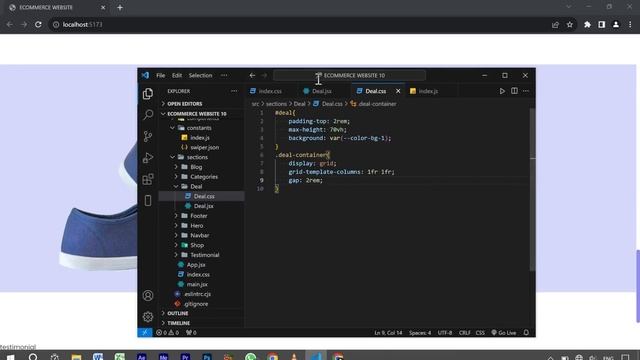Change language mode via CSS status entry
The height and width of the screenshot is (360, 640).
pyautogui.click(x=480, y=333)
